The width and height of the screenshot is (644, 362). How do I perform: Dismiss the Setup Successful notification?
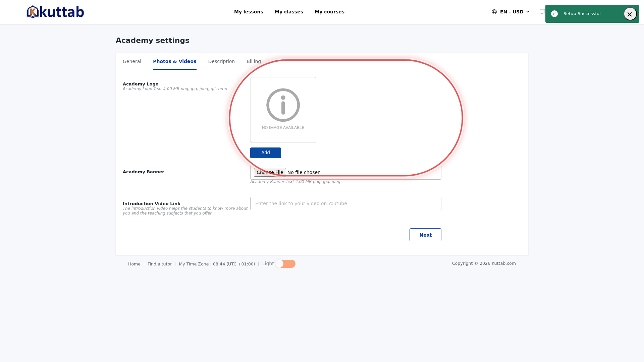coord(630,14)
